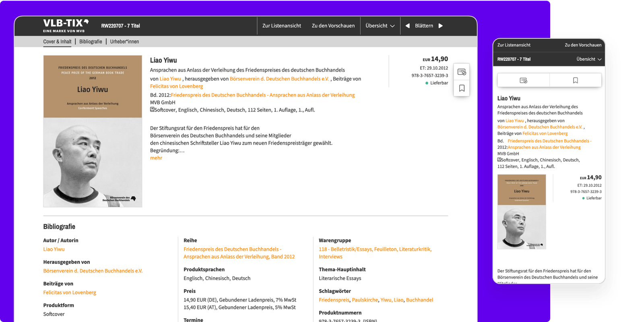Click the Bibliografie section heading
The image size is (644, 322).
[59, 226]
